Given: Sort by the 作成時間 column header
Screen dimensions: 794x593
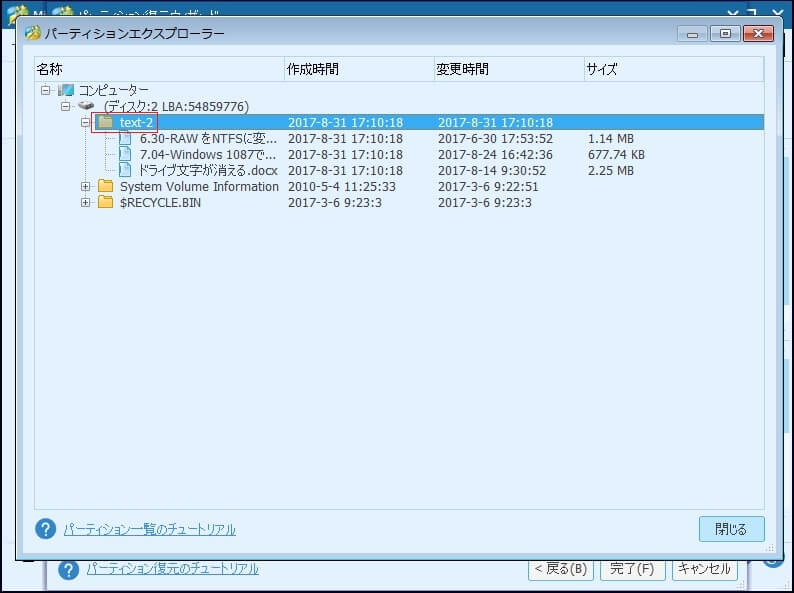Looking at the screenshot, I should [359, 69].
